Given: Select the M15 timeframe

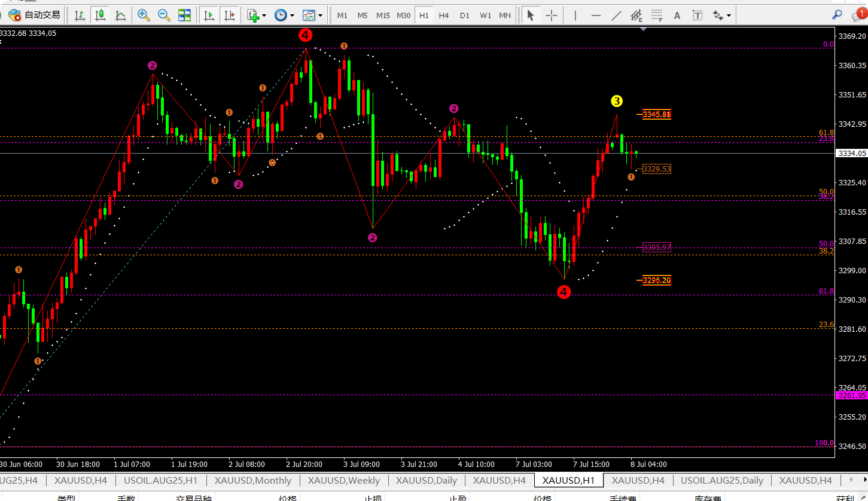Looking at the screenshot, I should point(383,16).
